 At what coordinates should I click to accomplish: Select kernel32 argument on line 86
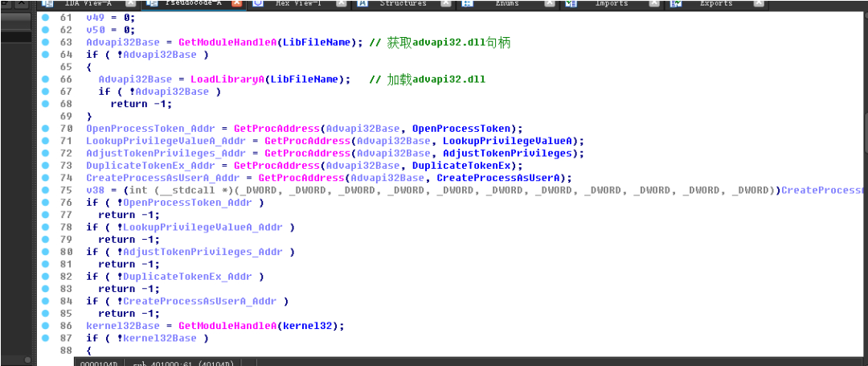[x=307, y=326]
